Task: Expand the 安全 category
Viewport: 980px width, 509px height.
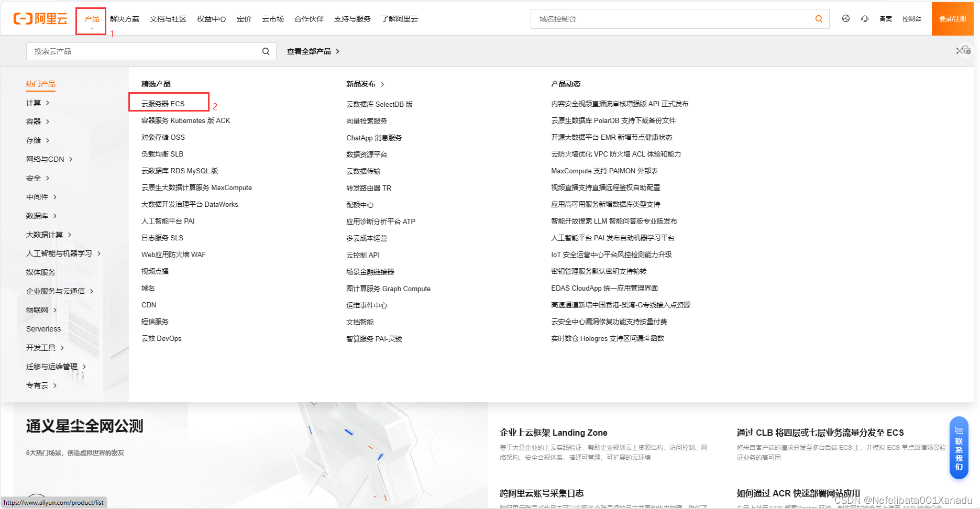Action: [38, 178]
